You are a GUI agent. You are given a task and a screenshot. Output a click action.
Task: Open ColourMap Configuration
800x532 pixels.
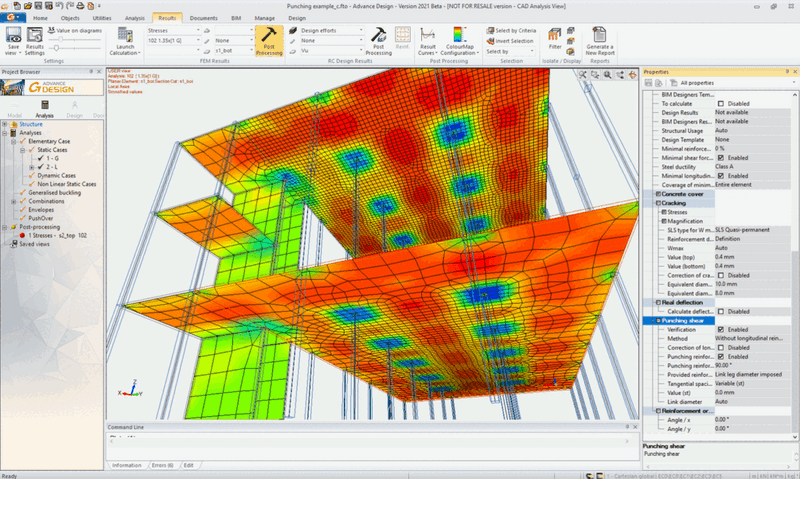click(460, 41)
